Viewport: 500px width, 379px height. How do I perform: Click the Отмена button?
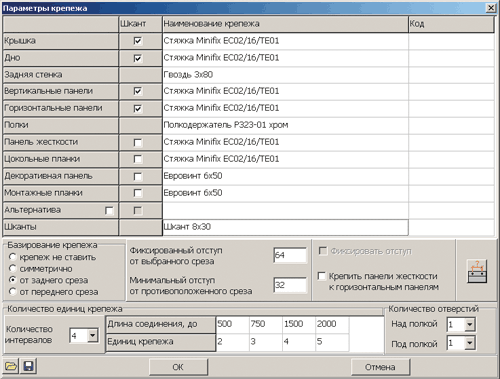(x=380, y=367)
